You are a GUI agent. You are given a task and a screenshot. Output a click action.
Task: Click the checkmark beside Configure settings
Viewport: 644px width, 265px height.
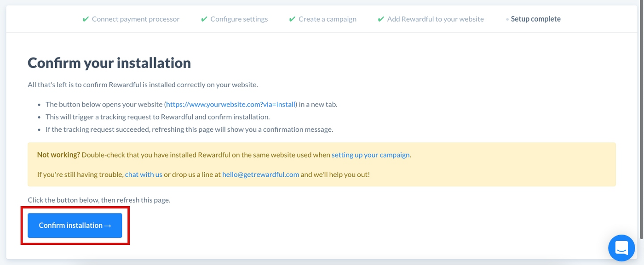(x=204, y=19)
